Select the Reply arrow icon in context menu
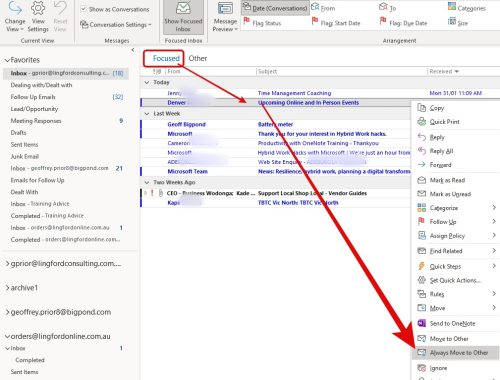Viewport: 500px width, 380px height. tap(422, 137)
